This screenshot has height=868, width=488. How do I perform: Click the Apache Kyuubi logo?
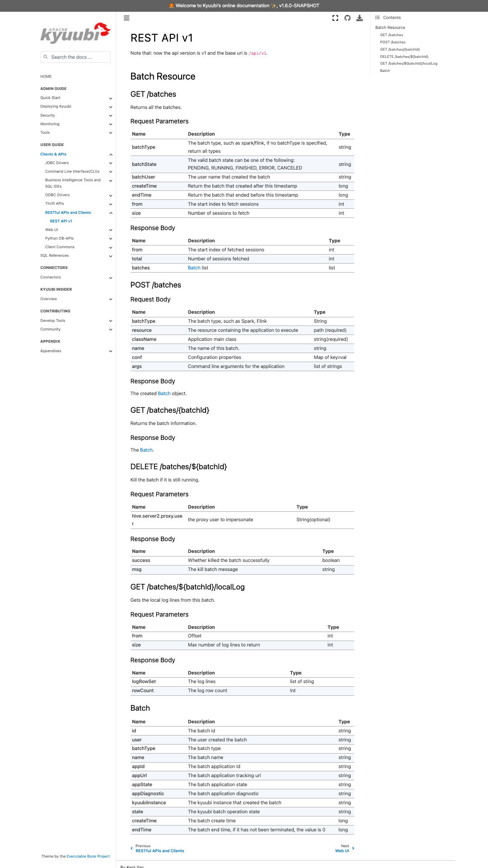coord(75,33)
